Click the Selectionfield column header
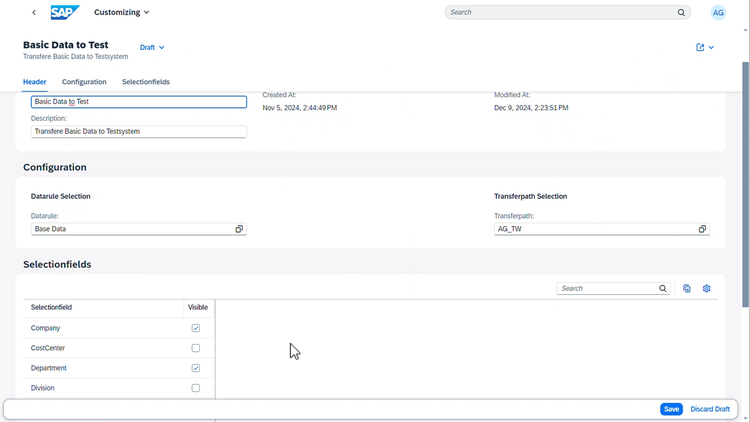This screenshot has width=750, height=422. click(103, 307)
